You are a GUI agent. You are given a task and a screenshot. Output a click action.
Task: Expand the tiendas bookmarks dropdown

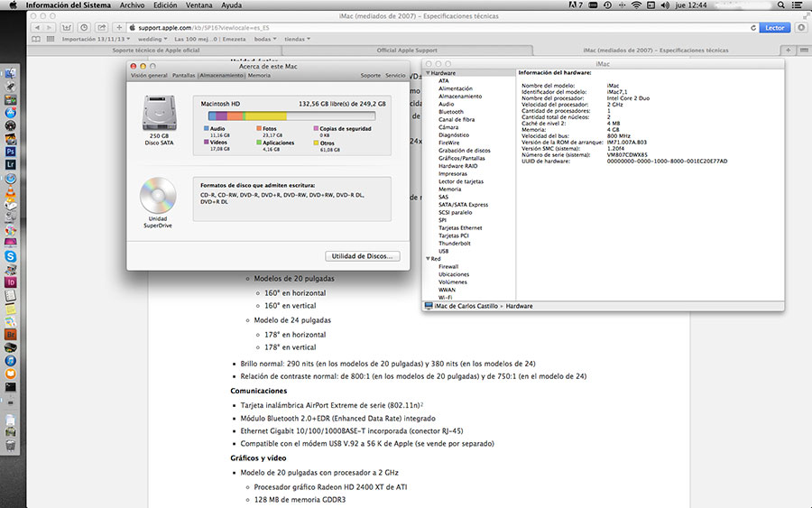tap(297, 39)
